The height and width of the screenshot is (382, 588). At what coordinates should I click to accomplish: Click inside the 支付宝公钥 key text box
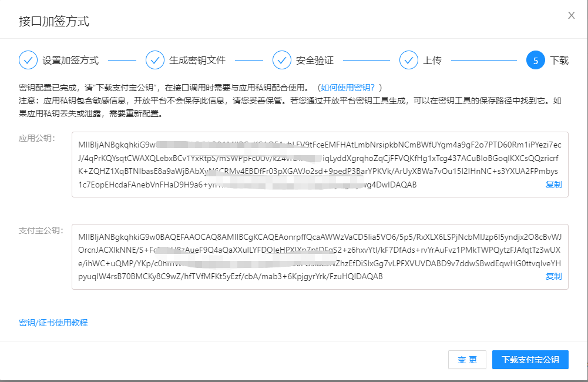tap(320, 257)
